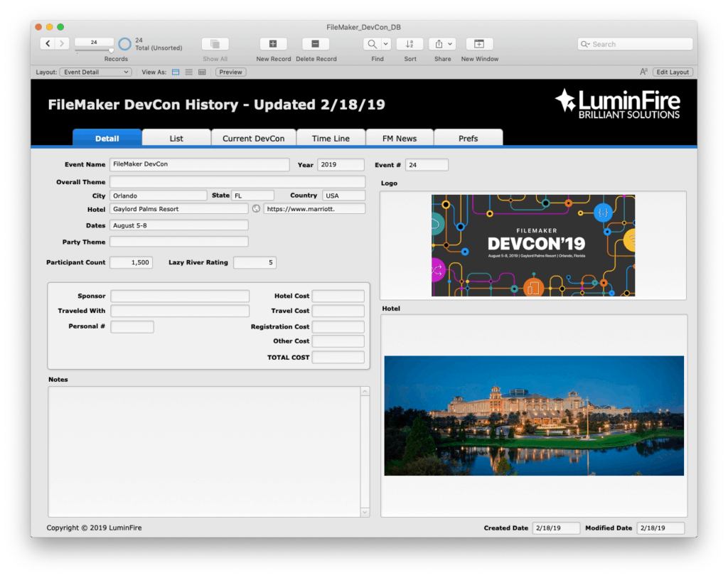This screenshot has height=578, width=728.
Task: Open the Layout dropdown showing Event Detail
Action: (x=95, y=72)
